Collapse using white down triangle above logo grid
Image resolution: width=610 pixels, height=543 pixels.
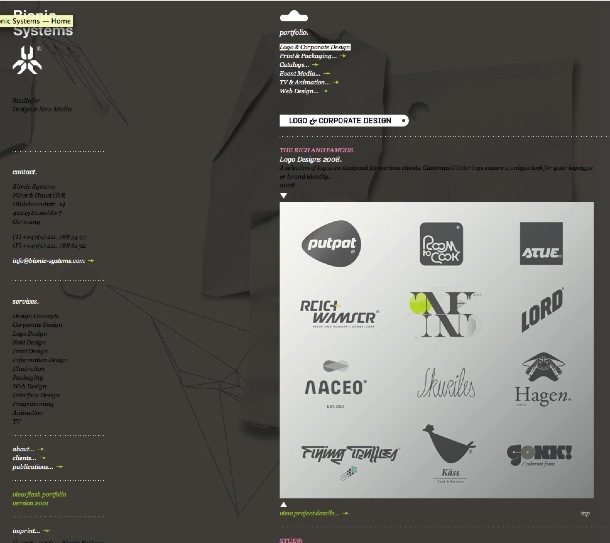[x=284, y=196]
